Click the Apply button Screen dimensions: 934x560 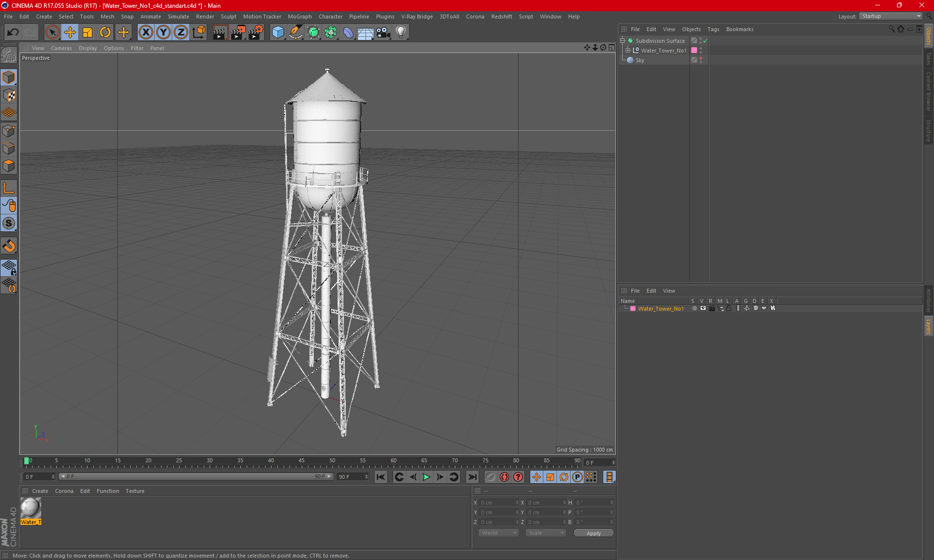(593, 533)
